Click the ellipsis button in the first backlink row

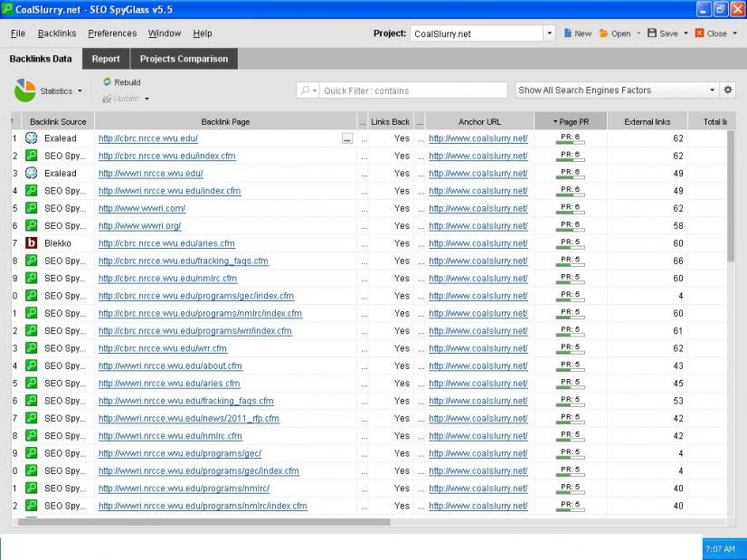347,138
